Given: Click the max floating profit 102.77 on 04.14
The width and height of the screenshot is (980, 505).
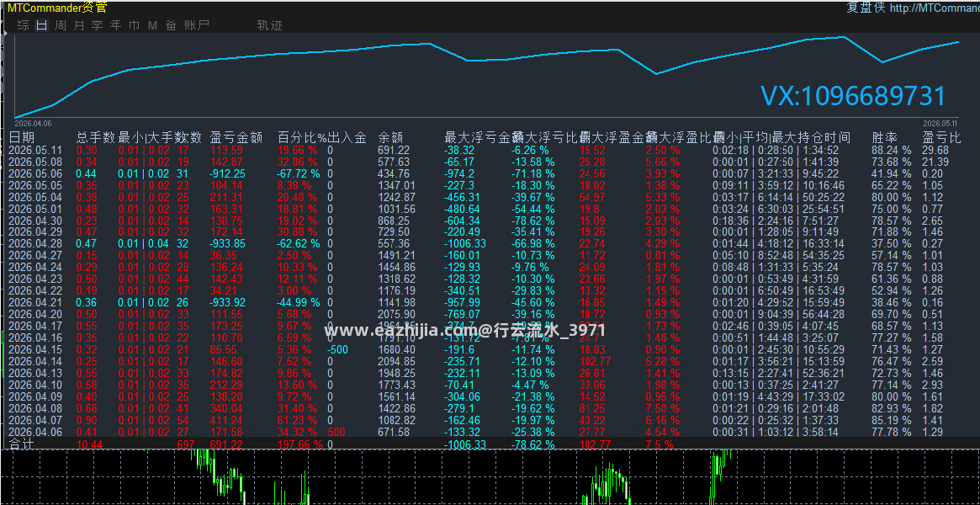Looking at the screenshot, I should pos(596,361).
